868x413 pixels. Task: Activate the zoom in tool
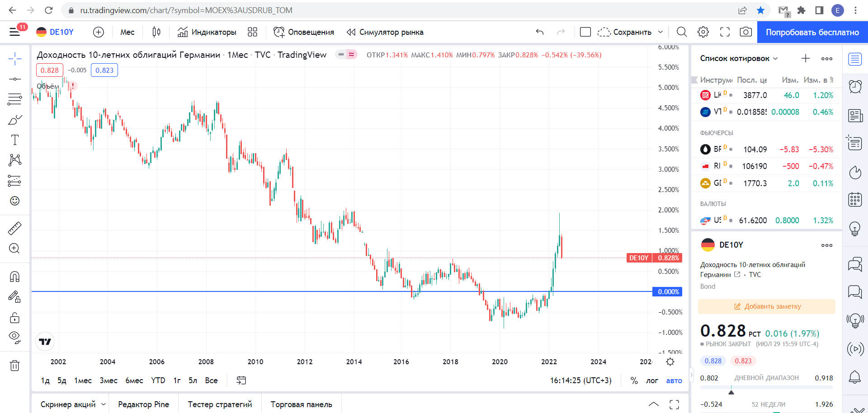click(x=15, y=248)
